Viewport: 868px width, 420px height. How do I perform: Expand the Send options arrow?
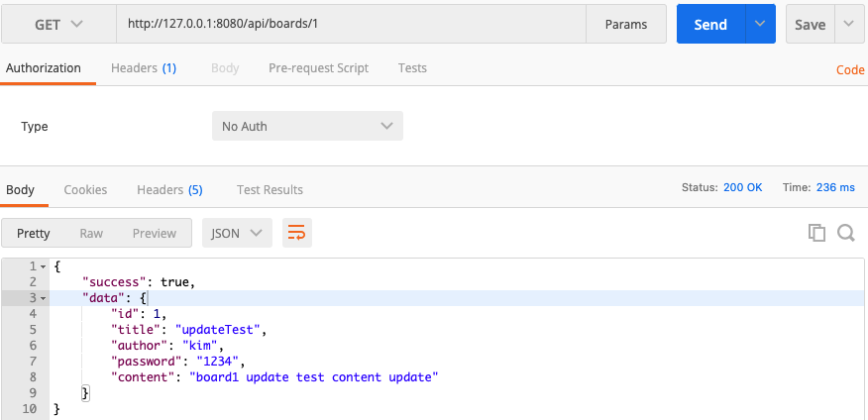(x=760, y=24)
